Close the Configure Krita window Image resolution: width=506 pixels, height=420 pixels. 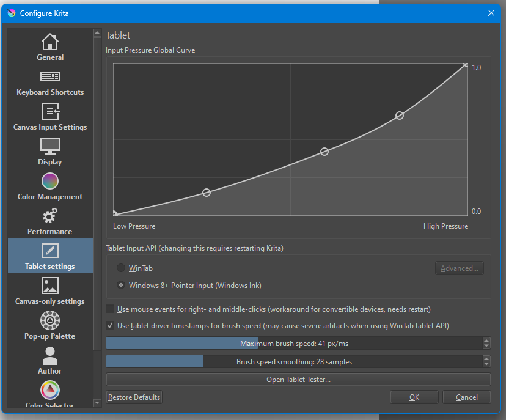(491, 13)
